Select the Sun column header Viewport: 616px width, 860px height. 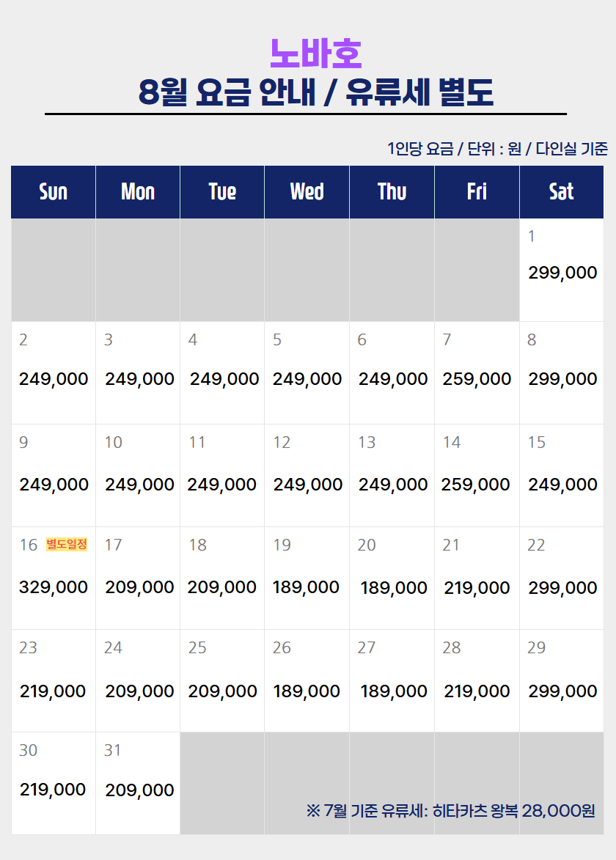pyautogui.click(x=54, y=192)
